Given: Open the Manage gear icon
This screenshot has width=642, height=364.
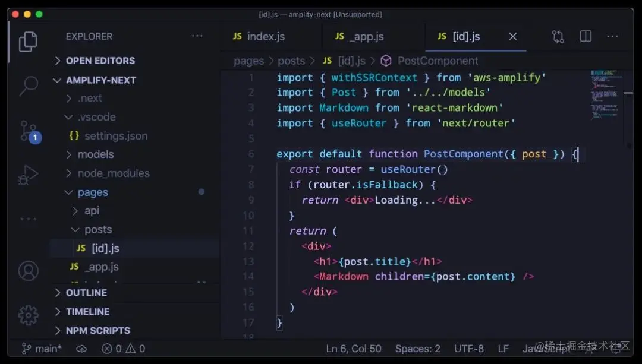Looking at the screenshot, I should click(29, 315).
